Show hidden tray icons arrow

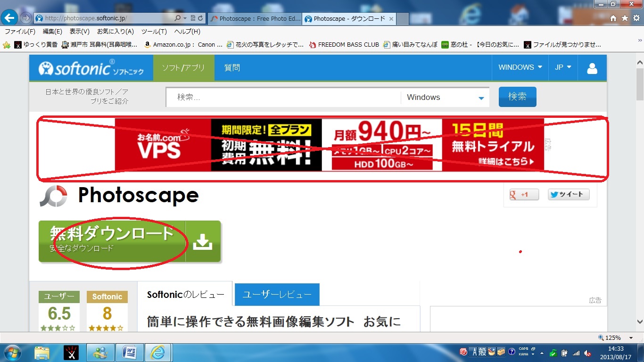(542, 353)
